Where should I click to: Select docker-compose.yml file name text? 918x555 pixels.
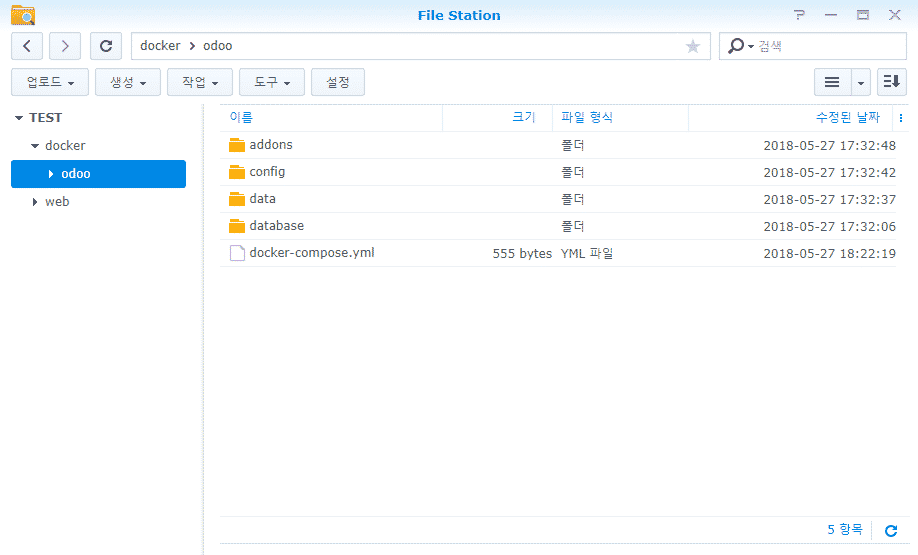312,253
